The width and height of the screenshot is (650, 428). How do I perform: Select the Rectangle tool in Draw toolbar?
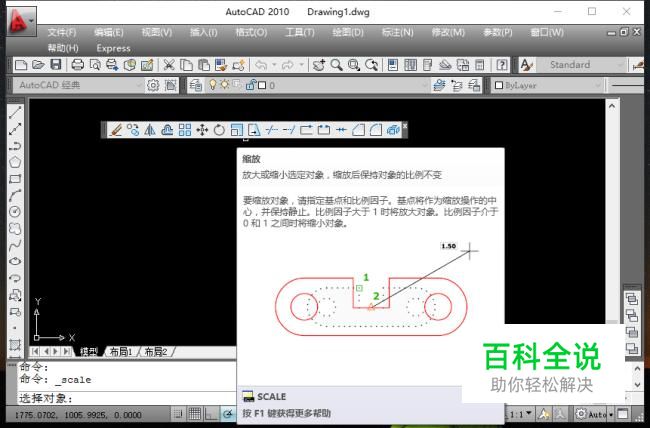click(x=15, y=179)
